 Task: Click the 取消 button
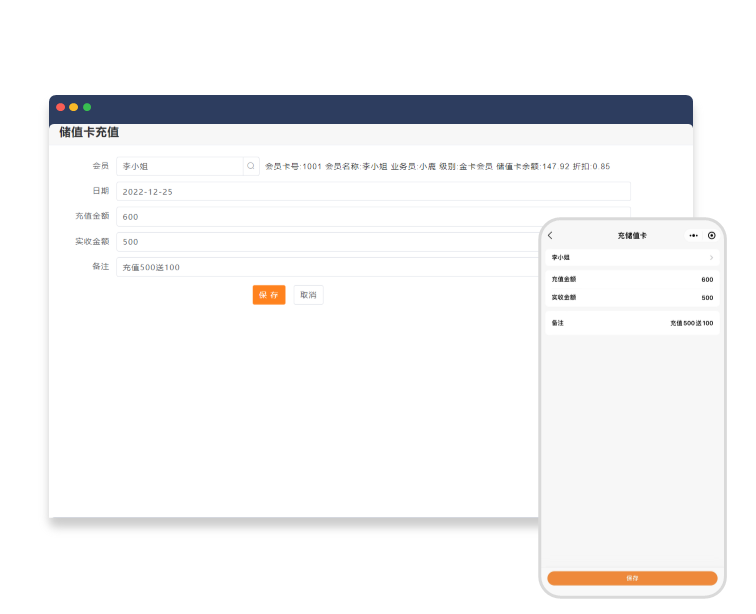click(308, 295)
